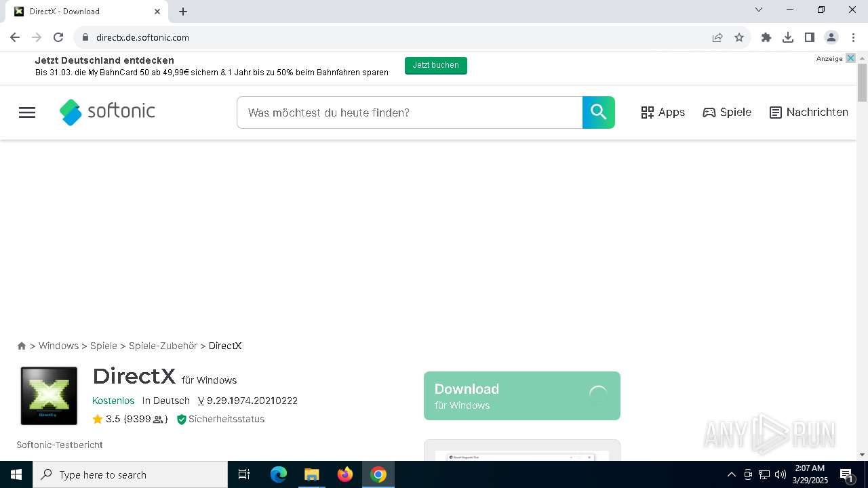Open Task View on the taskbar
This screenshot has width=868, height=488.
(x=244, y=474)
